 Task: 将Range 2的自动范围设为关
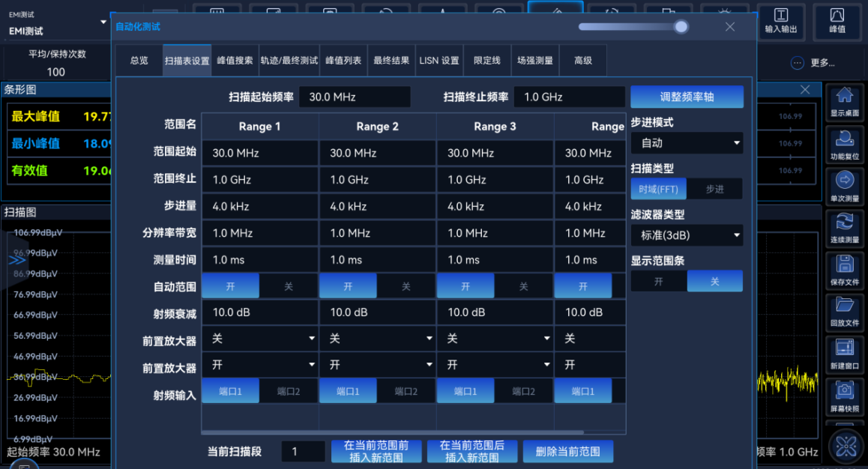point(405,285)
